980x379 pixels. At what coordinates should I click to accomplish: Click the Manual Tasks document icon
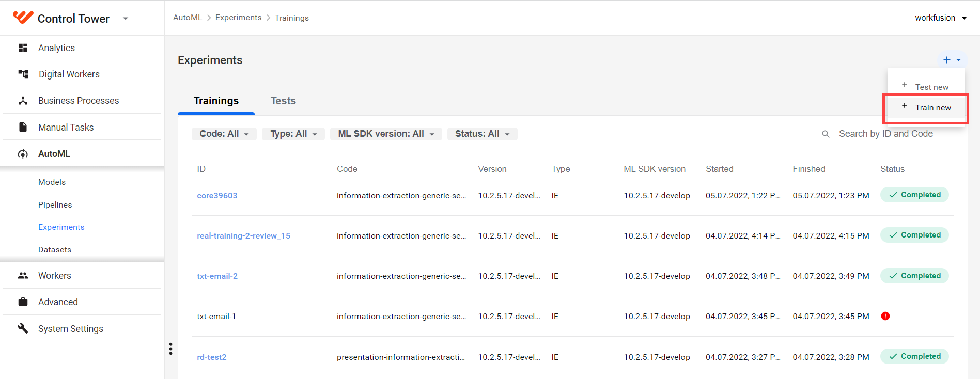(23, 127)
